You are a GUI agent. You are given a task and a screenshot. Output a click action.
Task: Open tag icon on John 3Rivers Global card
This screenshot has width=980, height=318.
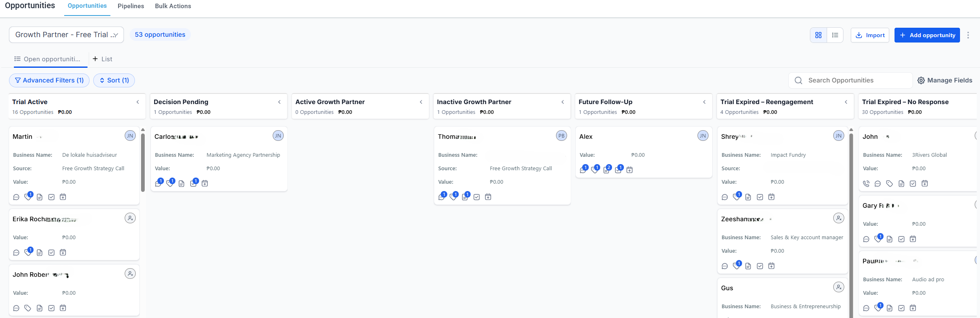tap(889, 184)
